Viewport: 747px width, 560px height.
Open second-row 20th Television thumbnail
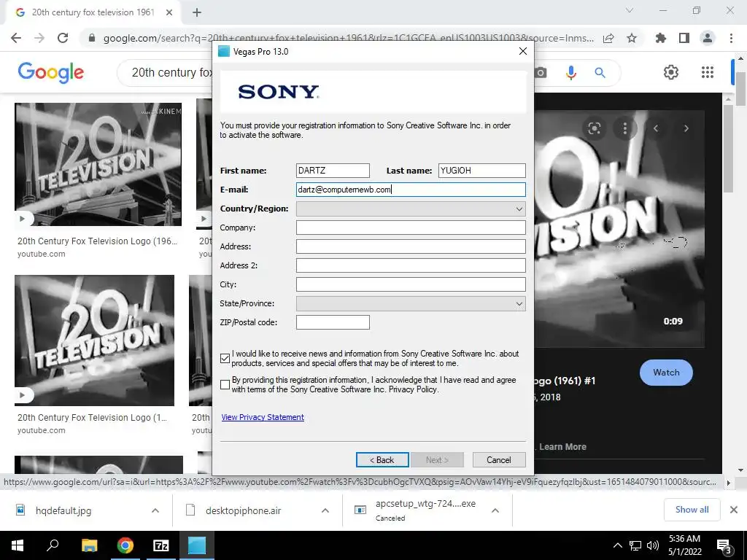point(94,340)
